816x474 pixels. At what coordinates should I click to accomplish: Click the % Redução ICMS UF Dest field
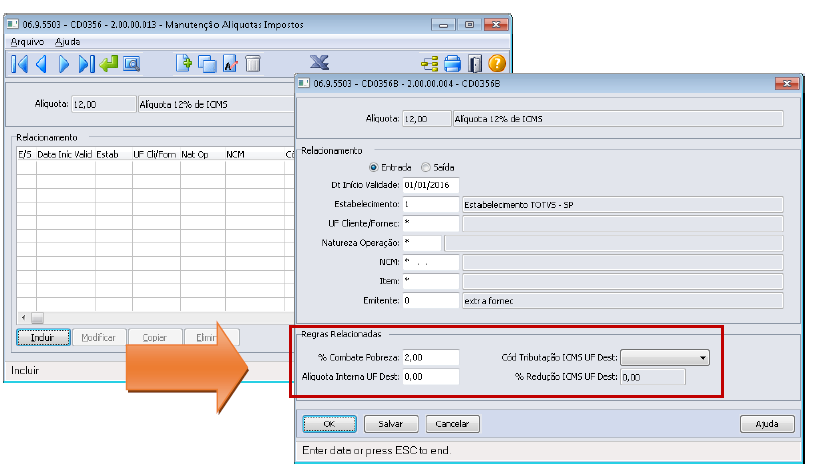tap(653, 377)
